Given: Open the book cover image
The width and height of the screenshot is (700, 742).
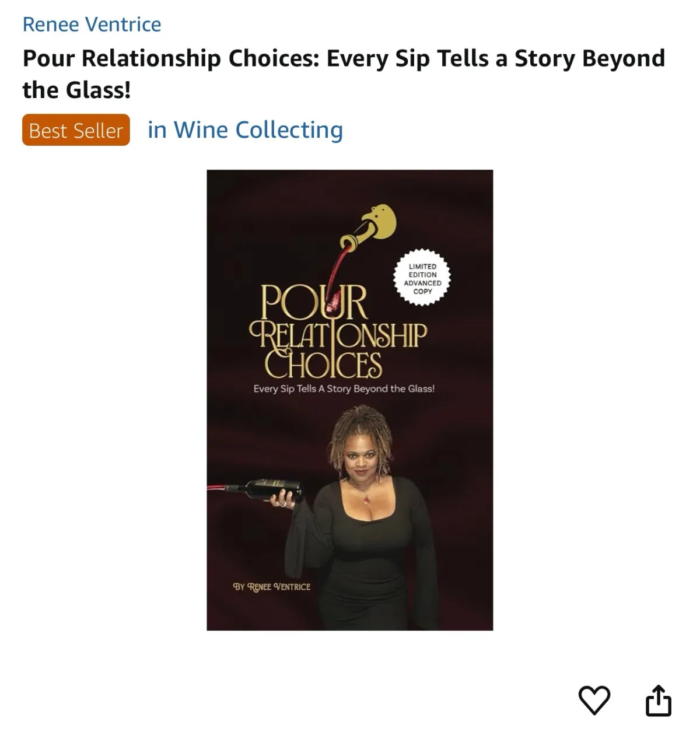Looking at the screenshot, I should click(x=350, y=400).
